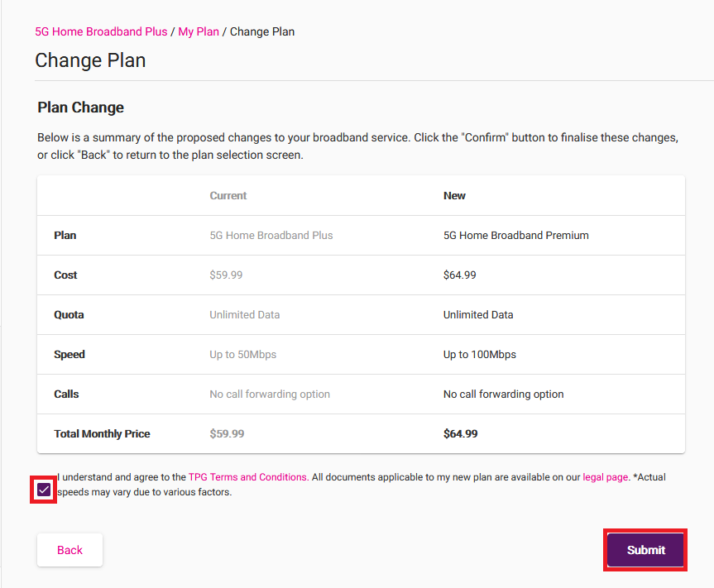Click the Plan Change section heading
The width and height of the screenshot is (714, 588).
point(80,108)
